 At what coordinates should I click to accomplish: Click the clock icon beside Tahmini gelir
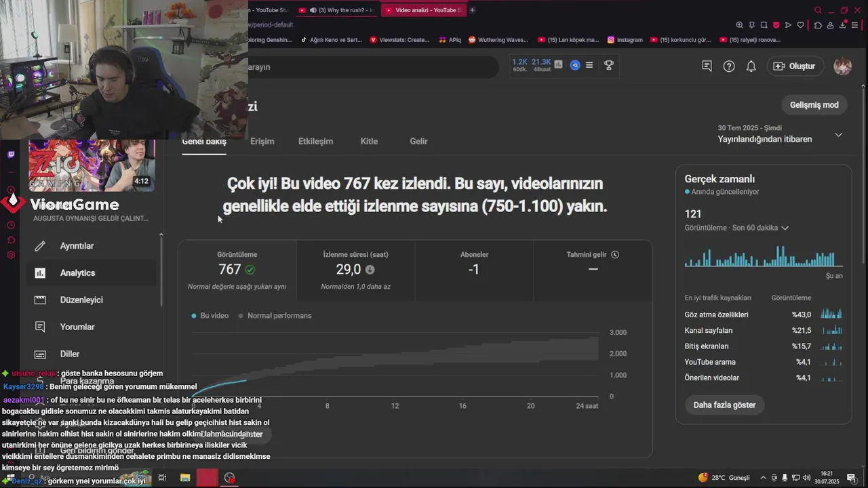(615, 255)
